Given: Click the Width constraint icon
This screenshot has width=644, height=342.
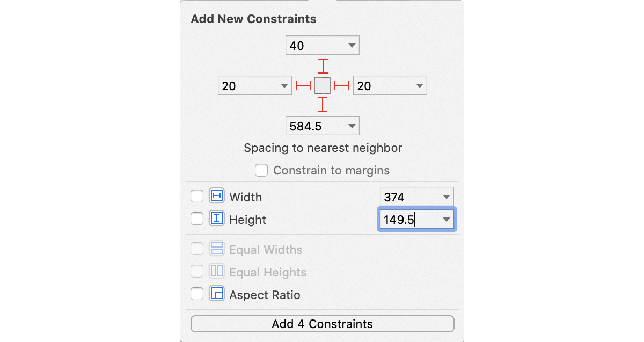Looking at the screenshot, I should click(217, 197).
